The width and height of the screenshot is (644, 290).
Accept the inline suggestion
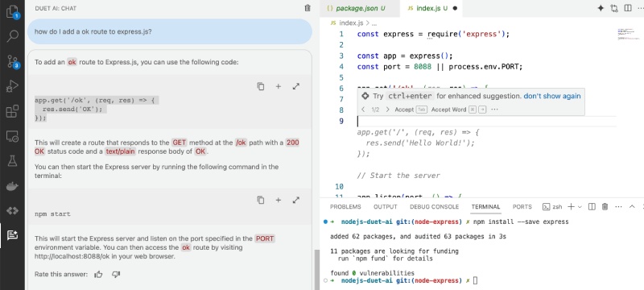[411, 110]
